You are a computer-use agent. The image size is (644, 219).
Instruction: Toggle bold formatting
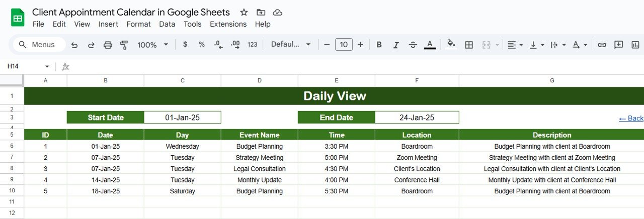pos(379,45)
